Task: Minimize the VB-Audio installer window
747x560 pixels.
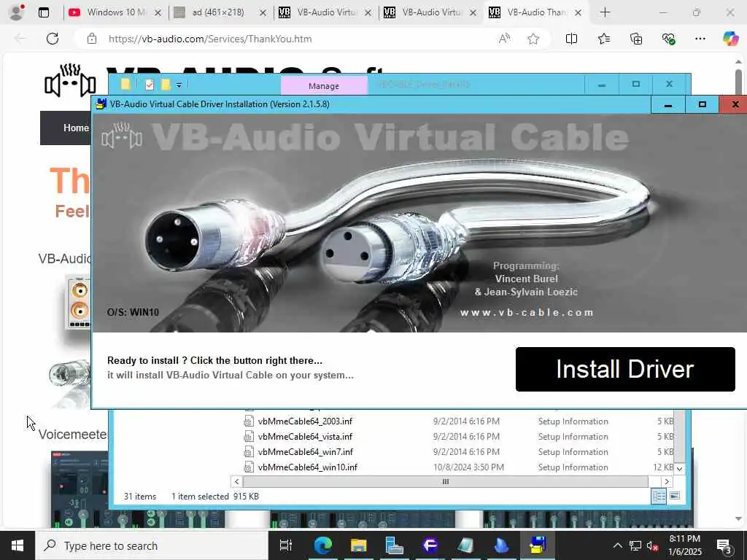Action: coord(668,105)
